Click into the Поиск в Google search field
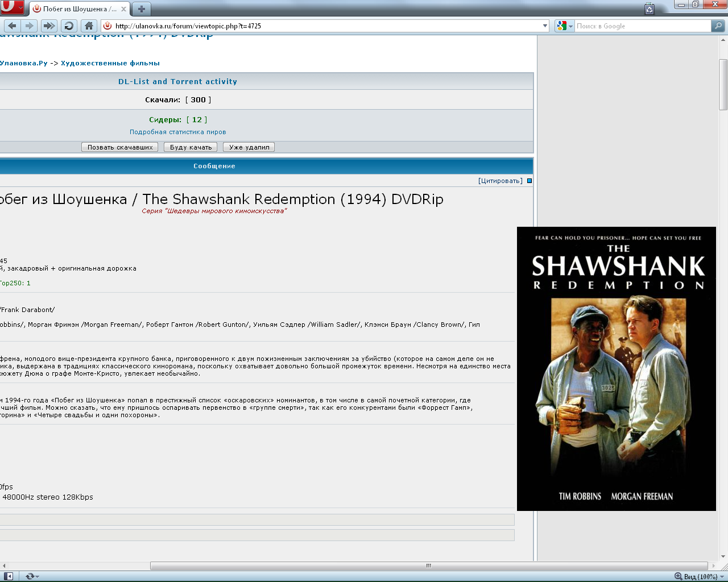Image resolution: width=728 pixels, height=582 pixels. tap(643, 26)
